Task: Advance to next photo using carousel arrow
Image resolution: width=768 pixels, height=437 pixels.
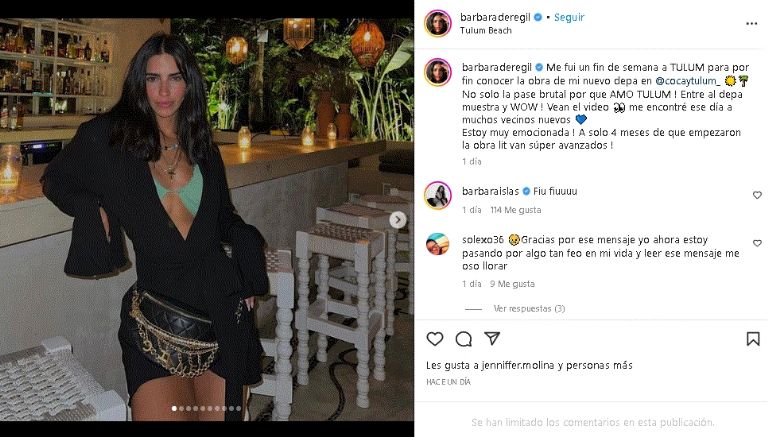Action: coord(398,220)
